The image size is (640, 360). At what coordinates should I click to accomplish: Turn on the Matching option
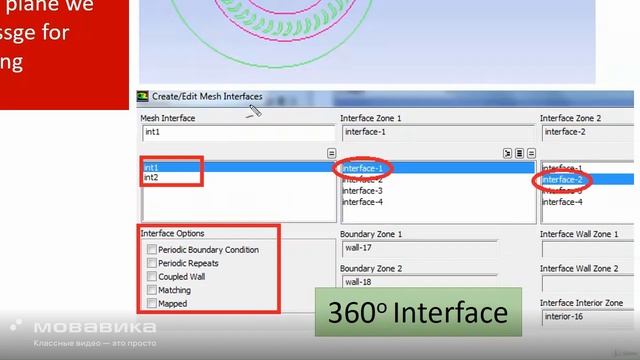pyautogui.click(x=151, y=290)
